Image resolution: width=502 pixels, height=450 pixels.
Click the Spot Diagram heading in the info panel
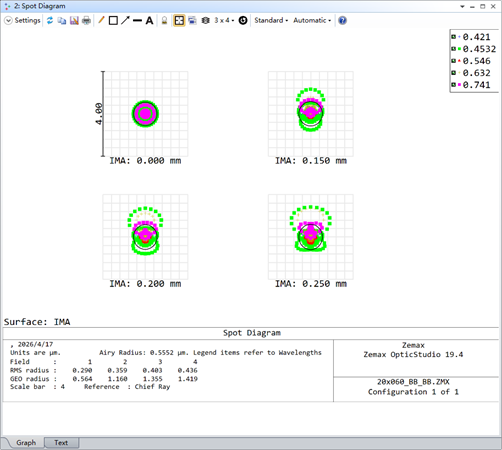tap(252, 333)
